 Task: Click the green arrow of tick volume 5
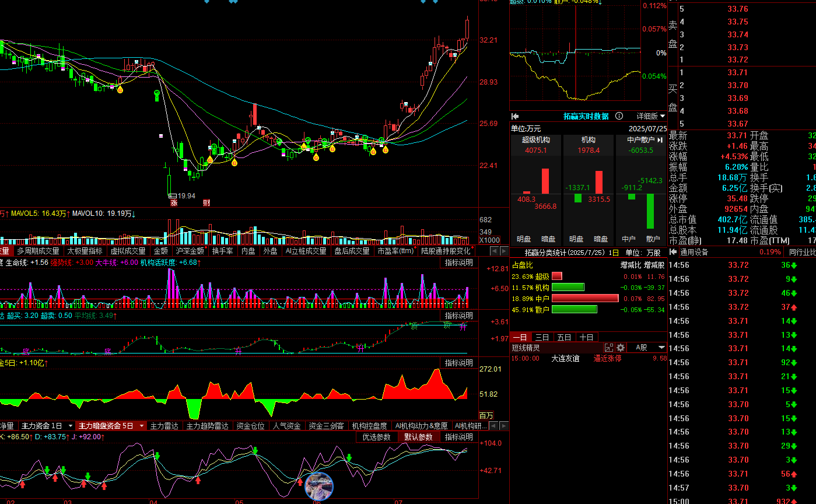pos(794,404)
